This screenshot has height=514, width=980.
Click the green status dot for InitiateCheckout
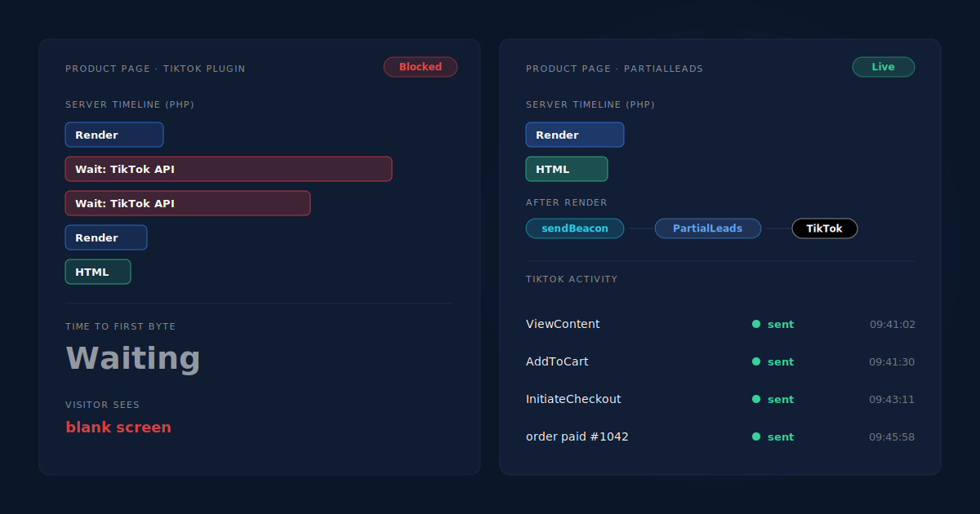756,399
